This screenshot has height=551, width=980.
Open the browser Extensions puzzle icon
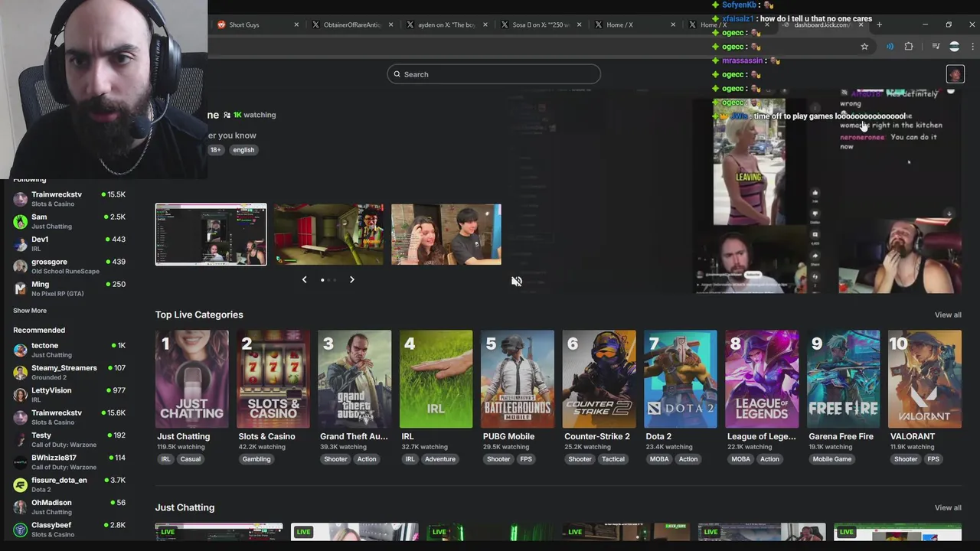point(909,47)
